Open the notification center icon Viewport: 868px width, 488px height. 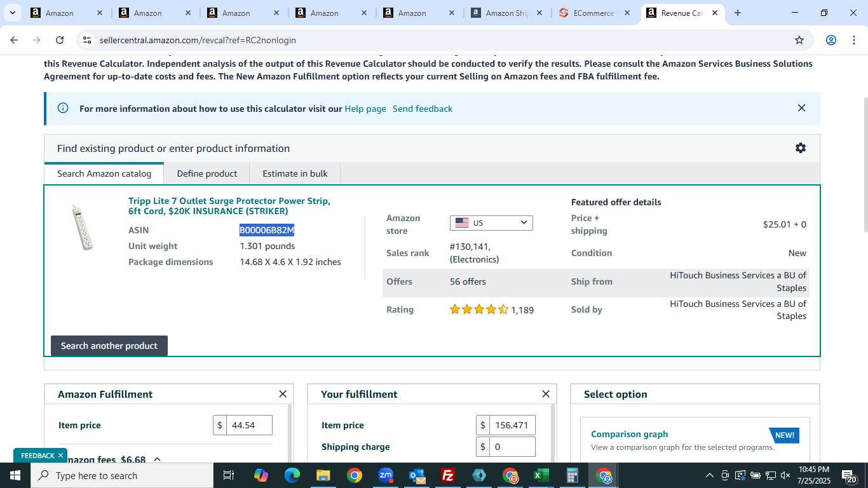pyautogui.click(x=850, y=475)
